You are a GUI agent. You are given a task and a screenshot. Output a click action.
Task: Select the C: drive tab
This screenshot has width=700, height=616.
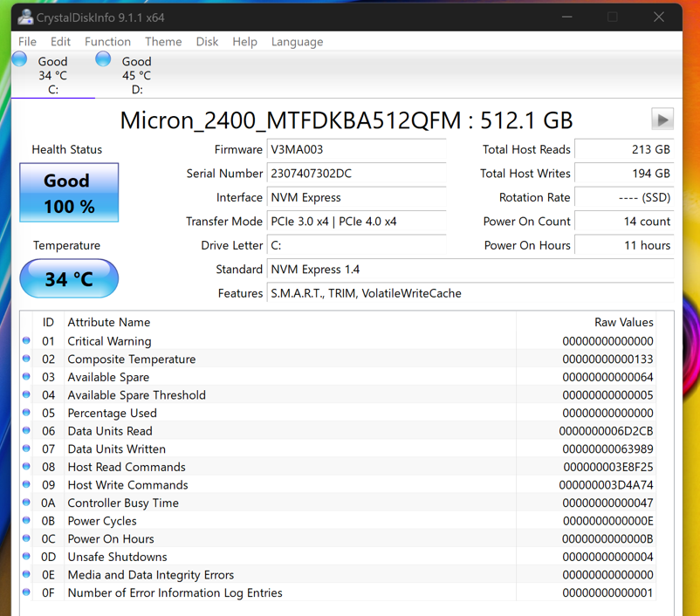[52, 75]
